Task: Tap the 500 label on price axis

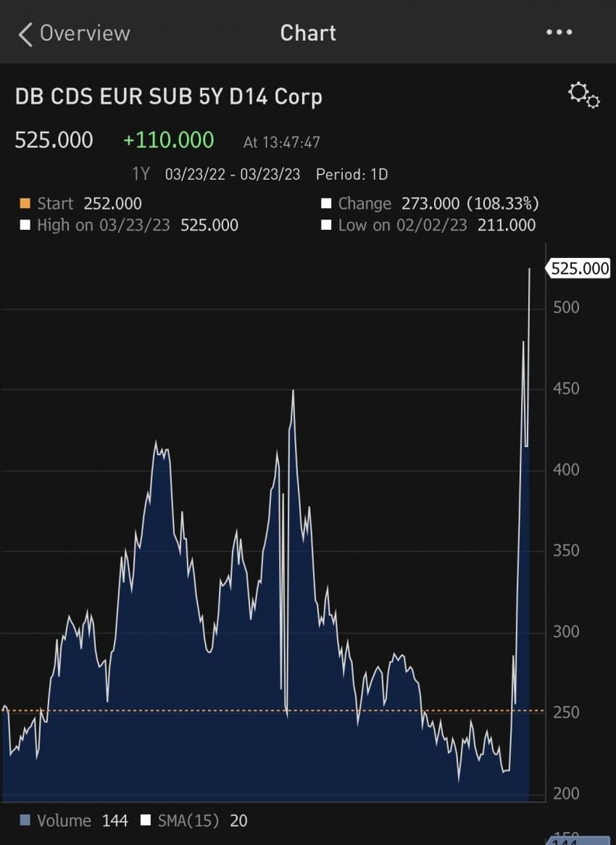Action: coord(565,308)
